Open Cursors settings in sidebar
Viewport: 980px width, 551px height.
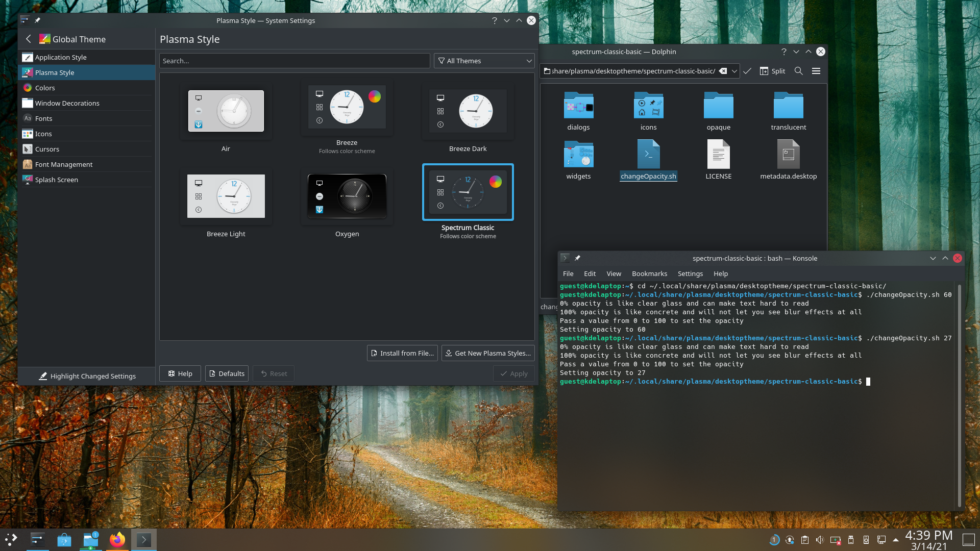click(86, 149)
